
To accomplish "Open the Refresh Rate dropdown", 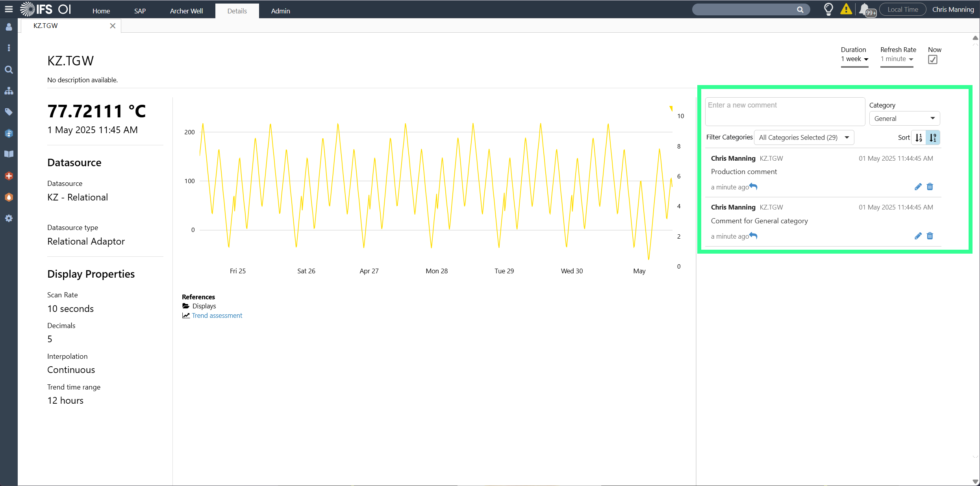I will (897, 59).
